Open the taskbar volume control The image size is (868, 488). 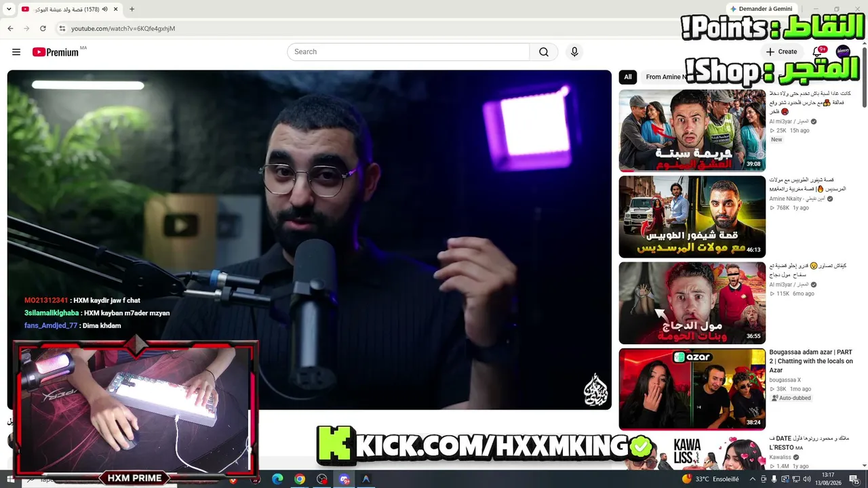(806, 479)
